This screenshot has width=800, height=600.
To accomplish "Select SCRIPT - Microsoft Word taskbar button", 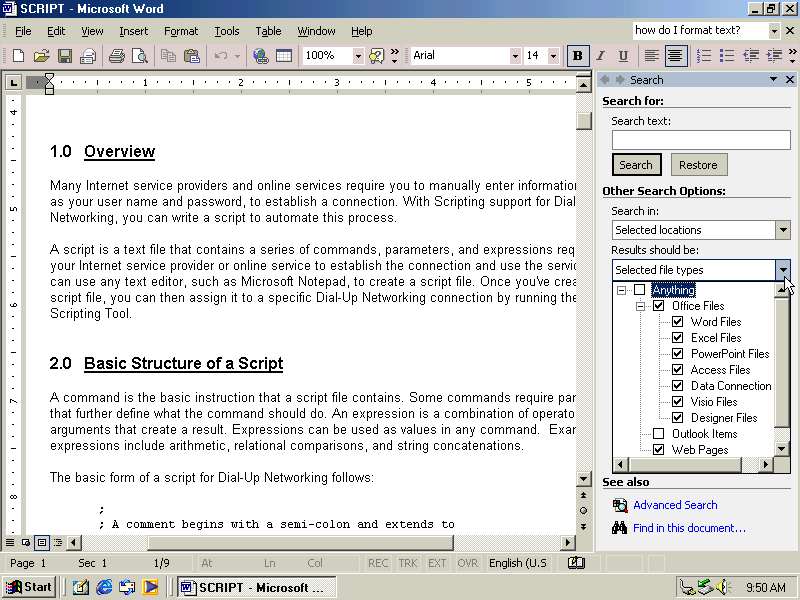I will point(257,587).
